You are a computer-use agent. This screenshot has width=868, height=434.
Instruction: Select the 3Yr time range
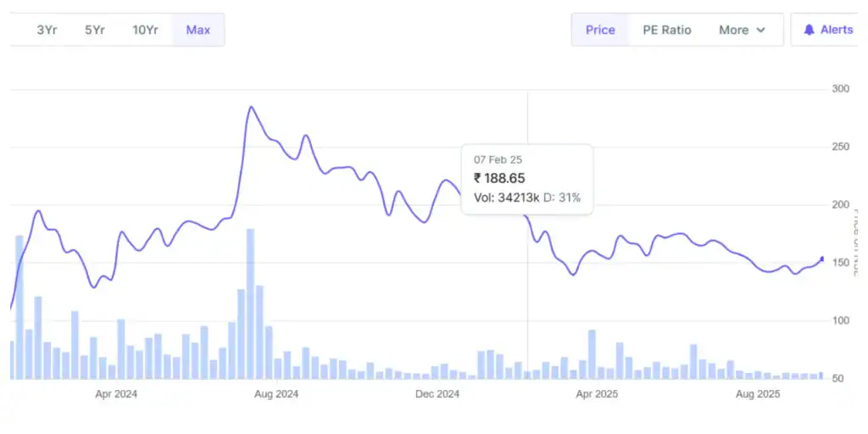point(47,30)
